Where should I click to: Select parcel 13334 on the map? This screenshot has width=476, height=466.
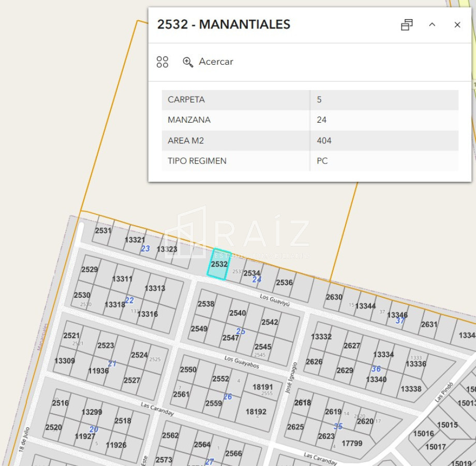click(x=383, y=355)
